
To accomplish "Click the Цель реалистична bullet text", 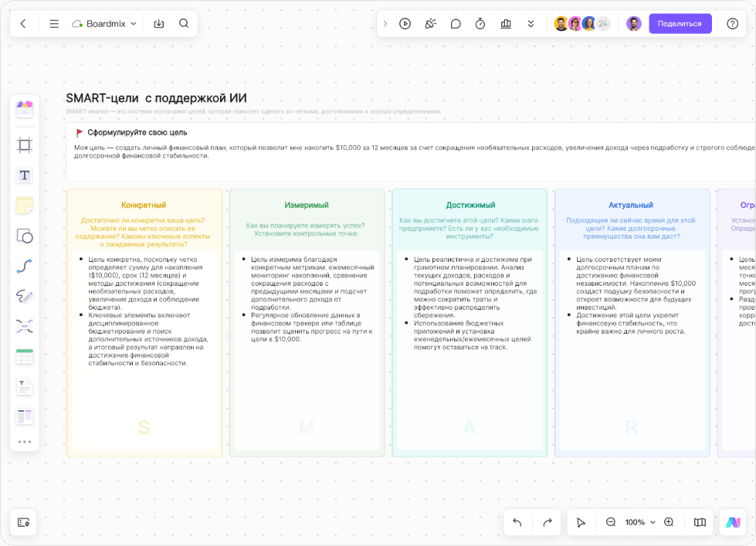I will coord(475,287).
